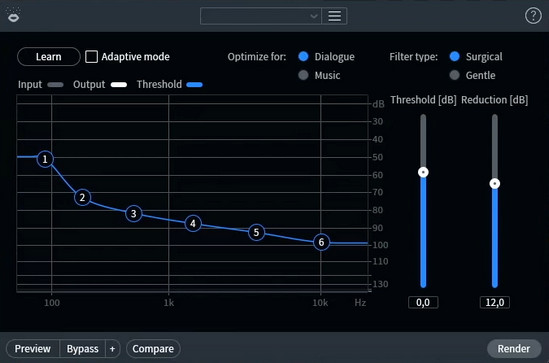Image resolution: width=549 pixels, height=363 pixels.
Task: Click the 'Filter type:' label
Action: coord(414,57)
